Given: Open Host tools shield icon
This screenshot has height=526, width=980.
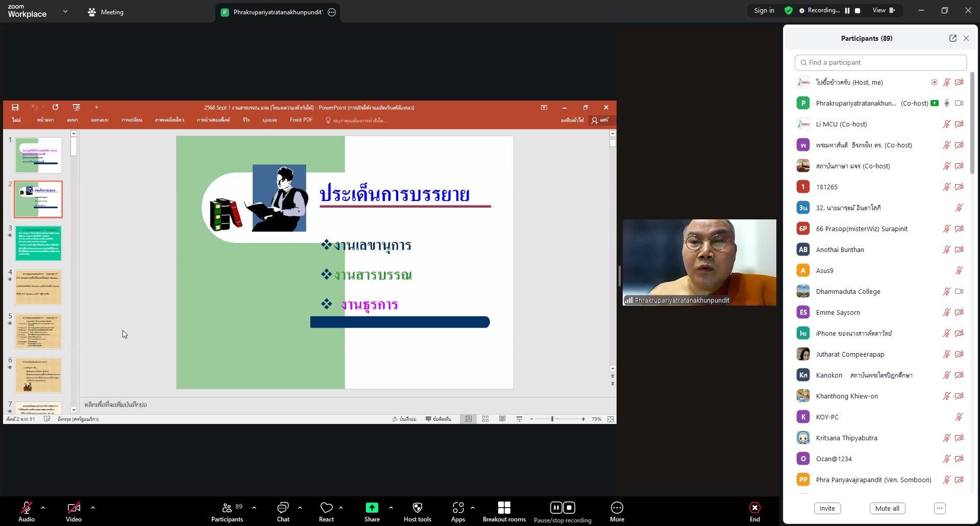Looking at the screenshot, I should (x=417, y=508).
